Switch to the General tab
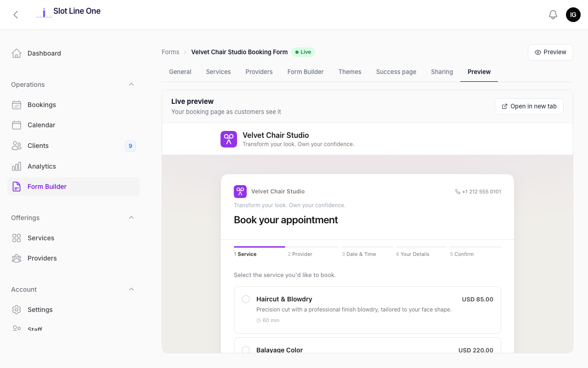Screen dimensions: 588x368 180,72
